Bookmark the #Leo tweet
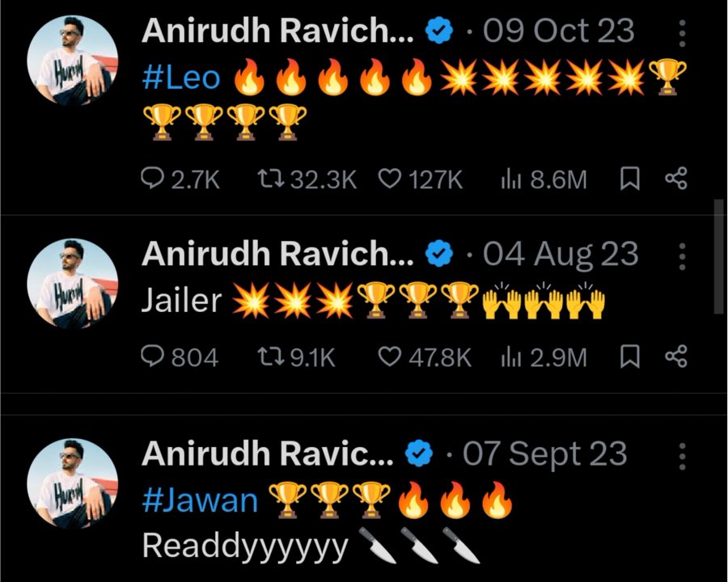Viewport: 728px width, 582px height. click(x=630, y=179)
